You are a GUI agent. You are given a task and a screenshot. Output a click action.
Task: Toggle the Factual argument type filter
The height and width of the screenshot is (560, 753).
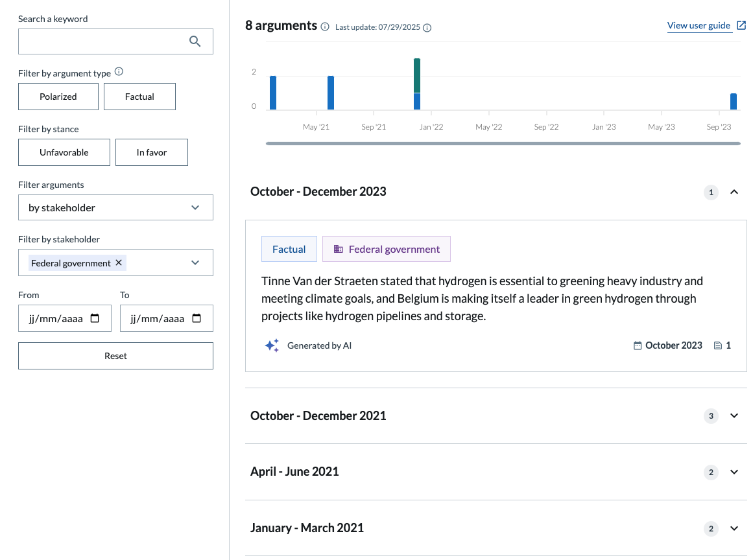[139, 97]
